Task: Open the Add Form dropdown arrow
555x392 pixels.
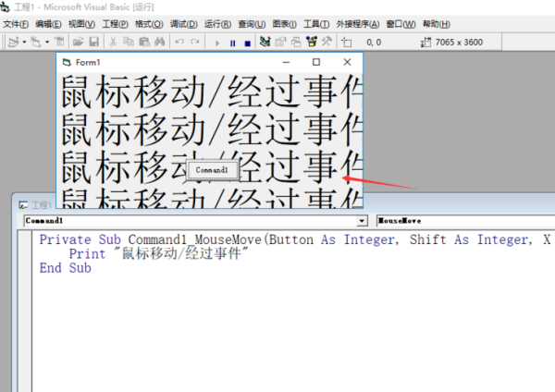Action: pyautogui.click(x=47, y=43)
